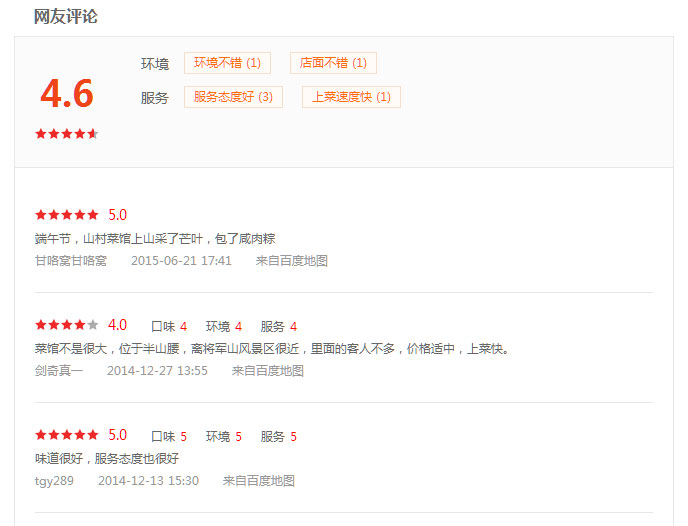688x526 pixels.
Task: Click 来自百度地图 on the tgy289 review
Action: 259,481
